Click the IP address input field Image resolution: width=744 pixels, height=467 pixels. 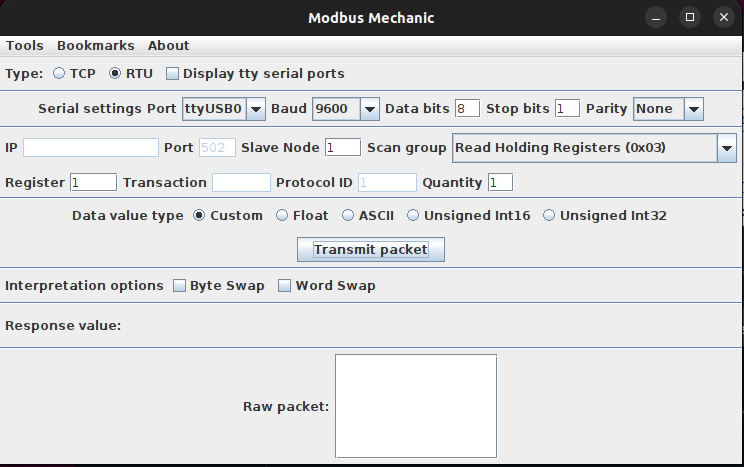coord(90,148)
